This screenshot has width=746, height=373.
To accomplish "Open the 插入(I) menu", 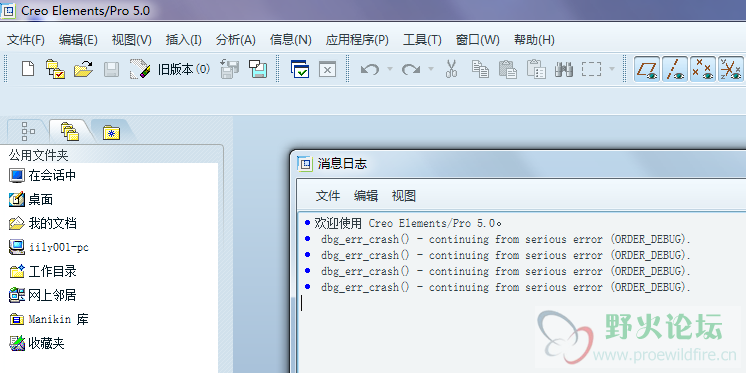I will point(184,40).
